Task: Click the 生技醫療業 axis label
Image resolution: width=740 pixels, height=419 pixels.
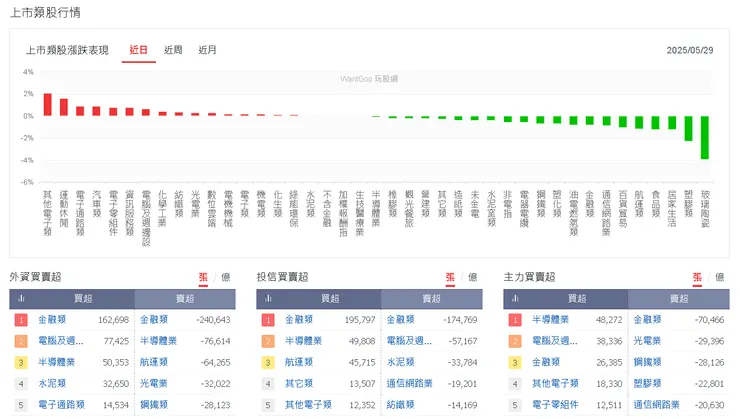Action: click(360, 213)
